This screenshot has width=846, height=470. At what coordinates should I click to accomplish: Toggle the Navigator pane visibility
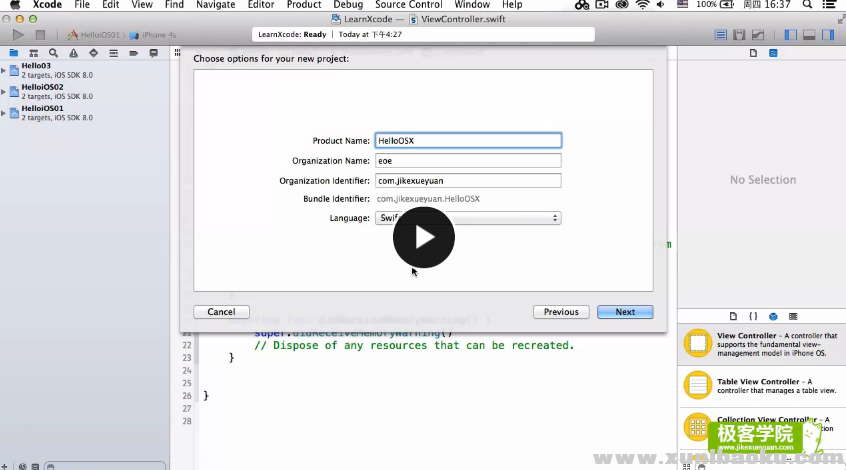(x=791, y=35)
